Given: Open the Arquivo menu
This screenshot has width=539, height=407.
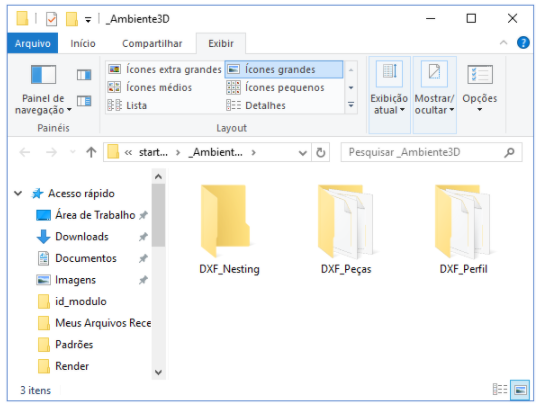Looking at the screenshot, I should point(33,43).
